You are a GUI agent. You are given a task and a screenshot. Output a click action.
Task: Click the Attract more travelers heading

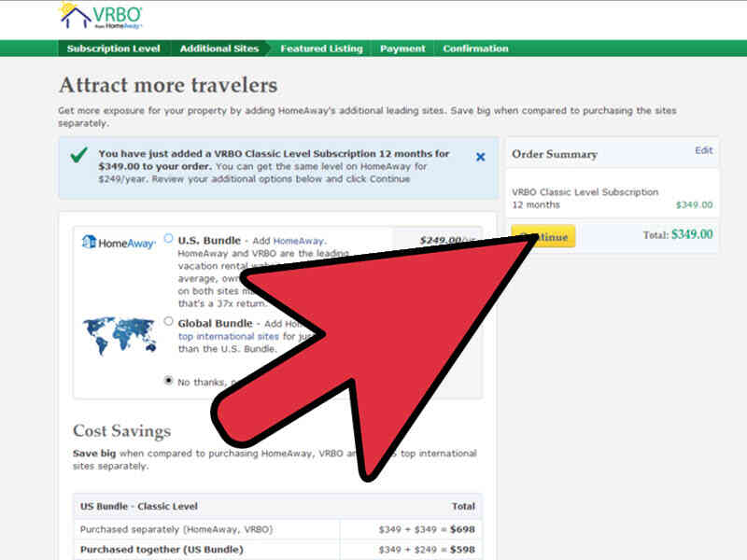[168, 85]
